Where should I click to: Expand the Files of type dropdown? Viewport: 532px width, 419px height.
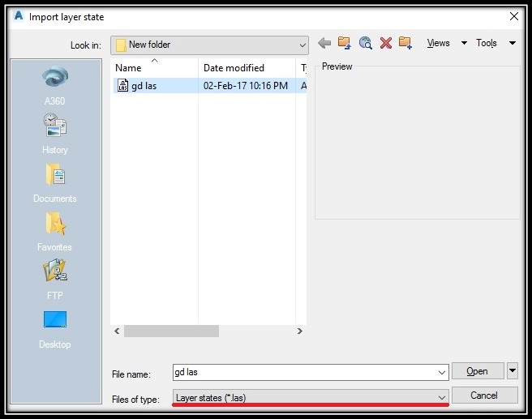click(x=441, y=397)
